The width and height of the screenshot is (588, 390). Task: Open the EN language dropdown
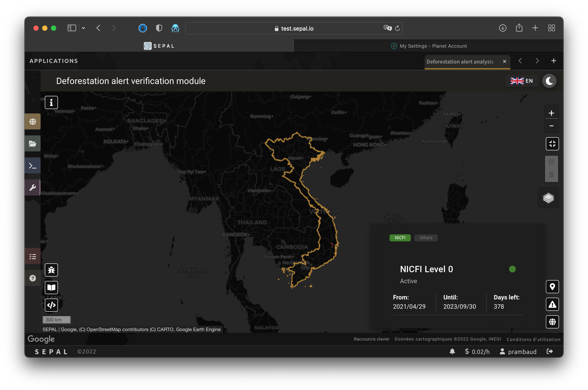[x=521, y=81]
